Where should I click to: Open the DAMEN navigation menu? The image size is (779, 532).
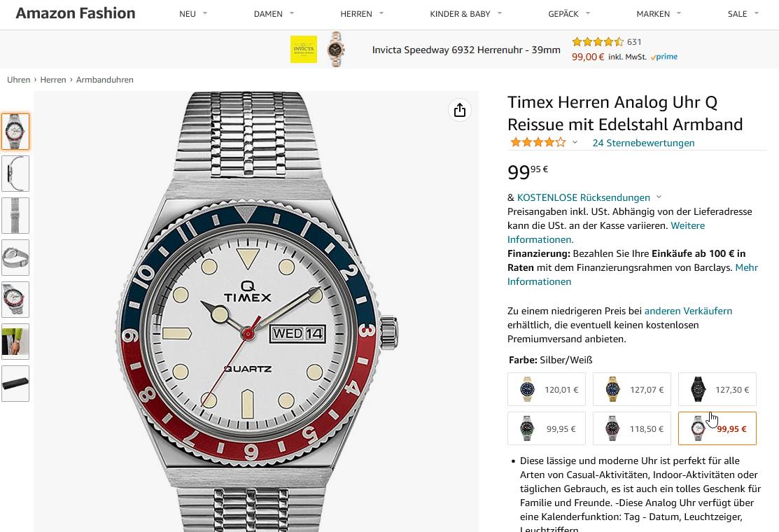(x=274, y=14)
